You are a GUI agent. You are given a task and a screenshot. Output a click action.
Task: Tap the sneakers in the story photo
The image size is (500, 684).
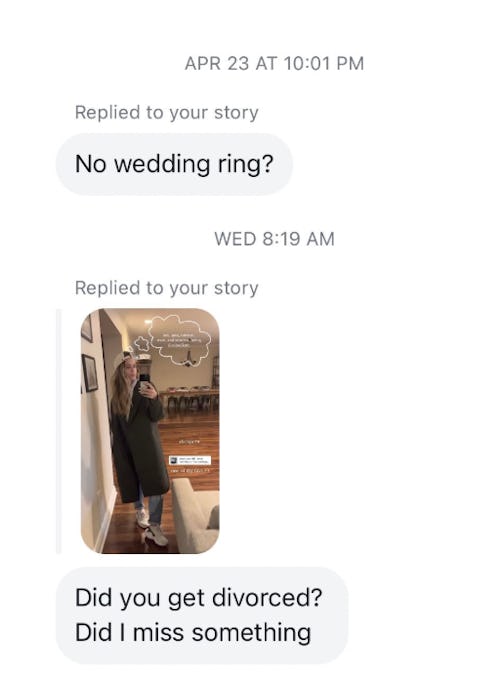click(x=152, y=528)
